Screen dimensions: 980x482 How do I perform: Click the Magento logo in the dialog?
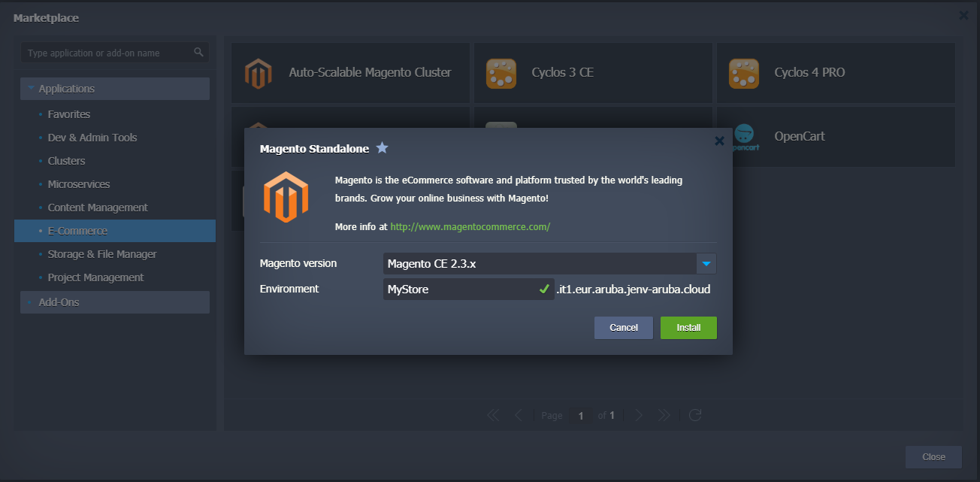coord(286,197)
